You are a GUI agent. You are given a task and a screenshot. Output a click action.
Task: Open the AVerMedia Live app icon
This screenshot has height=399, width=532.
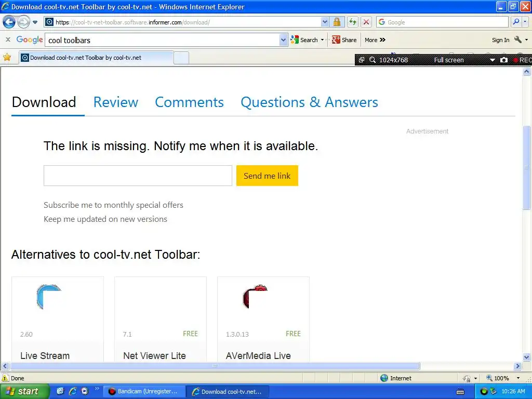click(x=256, y=297)
